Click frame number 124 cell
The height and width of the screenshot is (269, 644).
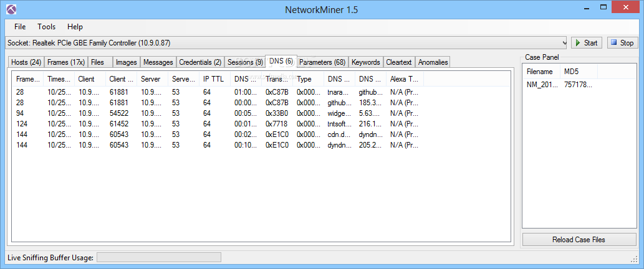[22, 123]
